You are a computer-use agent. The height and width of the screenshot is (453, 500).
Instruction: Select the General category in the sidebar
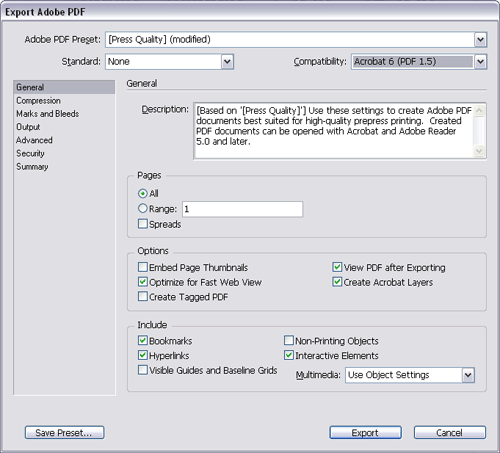tap(64, 87)
